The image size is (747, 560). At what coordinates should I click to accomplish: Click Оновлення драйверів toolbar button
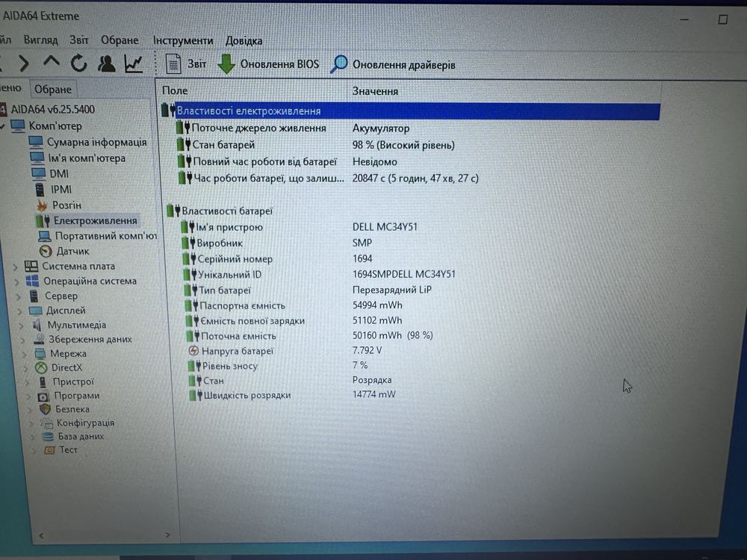point(393,64)
